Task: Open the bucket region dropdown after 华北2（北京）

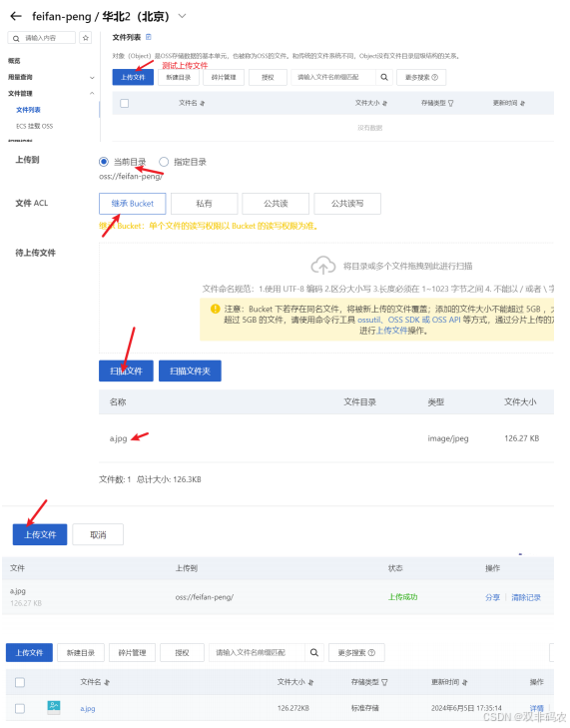Action: click(183, 16)
